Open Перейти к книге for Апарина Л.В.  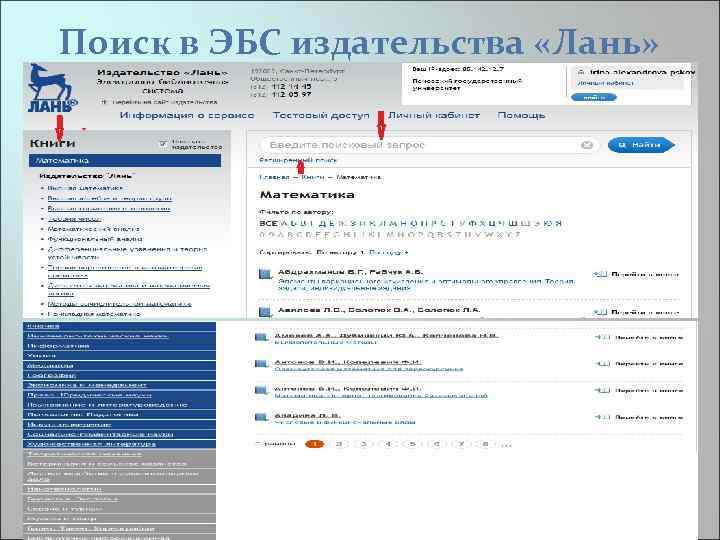tap(649, 418)
